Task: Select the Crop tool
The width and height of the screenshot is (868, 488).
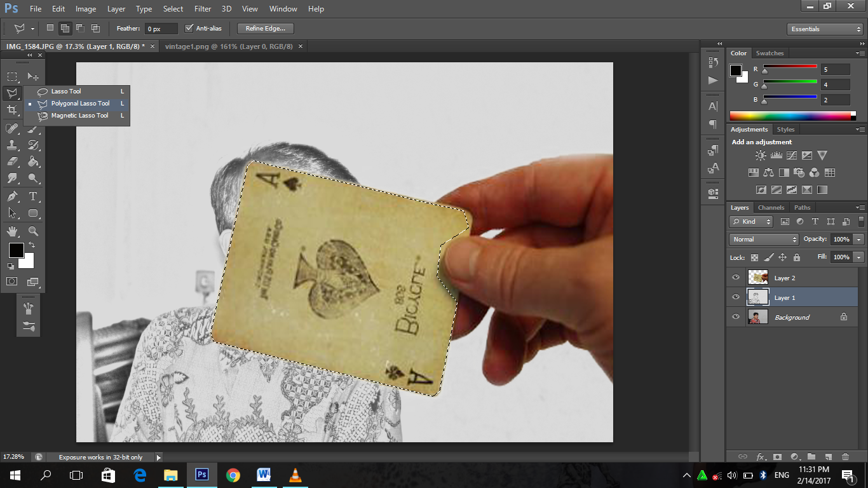Action: 12,111
